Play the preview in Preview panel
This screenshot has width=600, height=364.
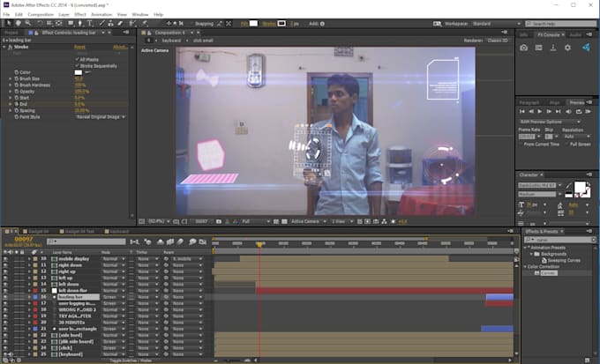point(540,111)
